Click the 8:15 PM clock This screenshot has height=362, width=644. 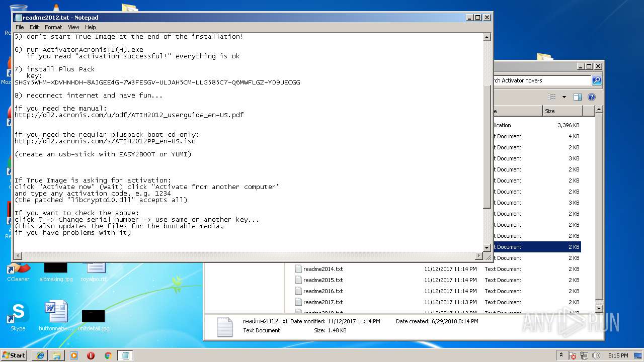[x=618, y=355]
